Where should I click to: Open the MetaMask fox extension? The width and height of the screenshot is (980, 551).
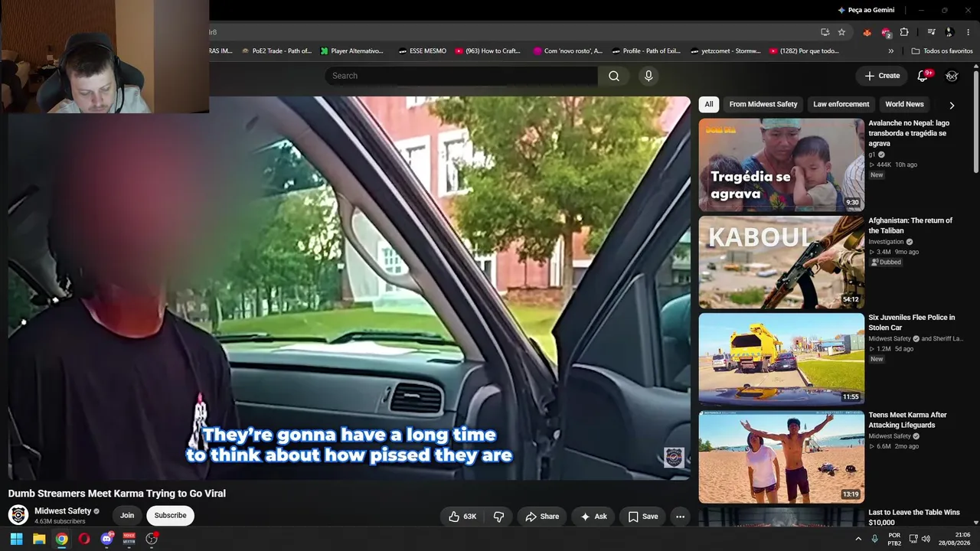[x=867, y=32]
